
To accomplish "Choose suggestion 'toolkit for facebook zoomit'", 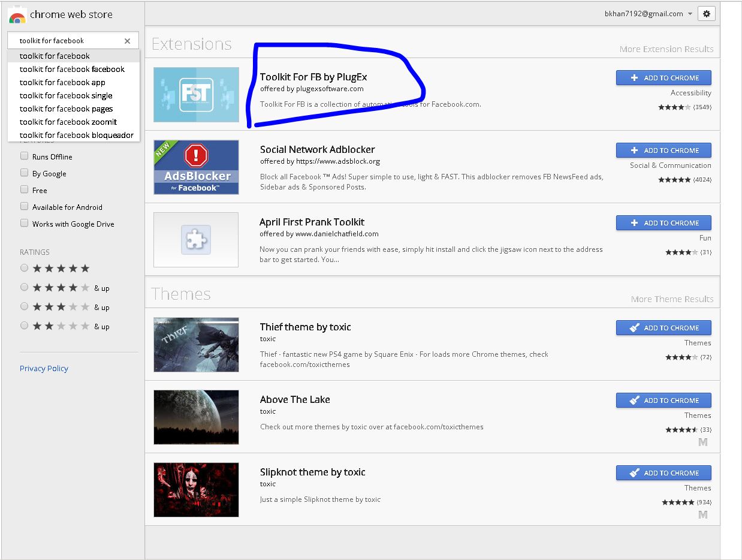I will coord(74,122).
